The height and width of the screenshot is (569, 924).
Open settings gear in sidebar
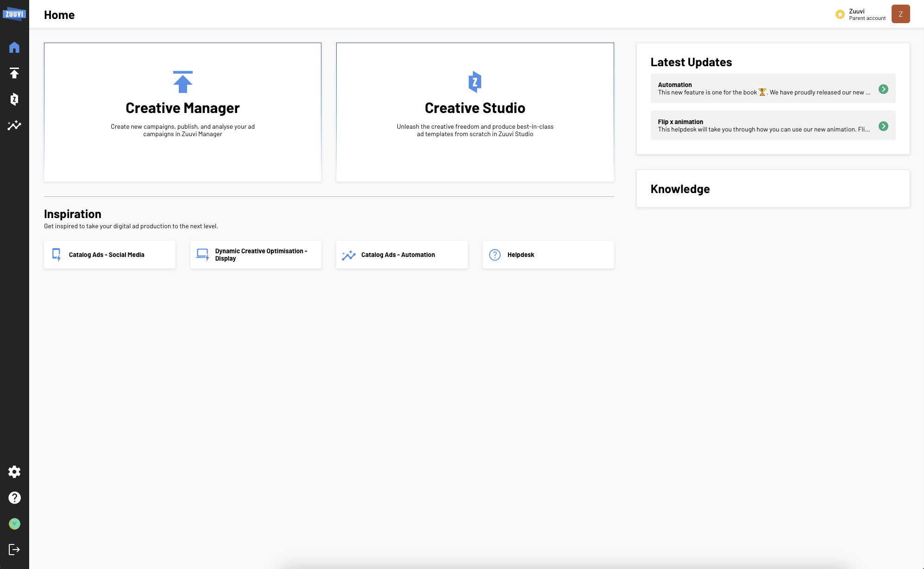tap(14, 472)
